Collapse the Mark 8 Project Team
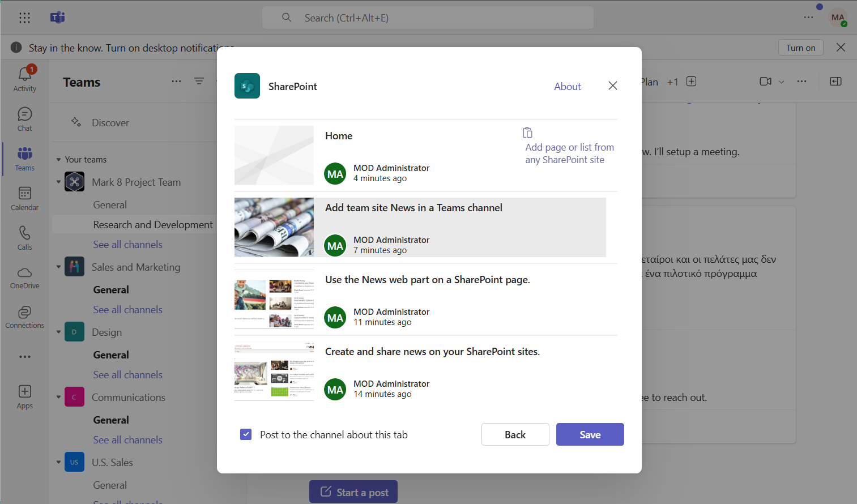 (x=58, y=182)
